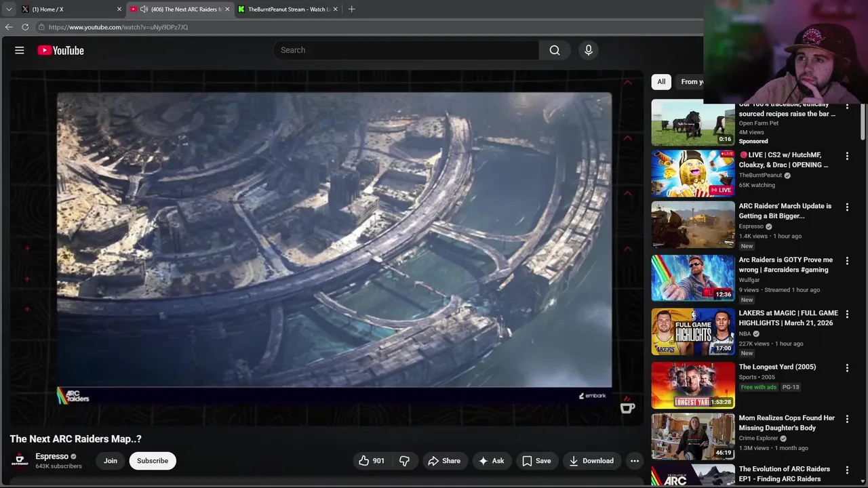Open a new browser tab
Screen dimensions: 868x488
[x=351, y=9]
